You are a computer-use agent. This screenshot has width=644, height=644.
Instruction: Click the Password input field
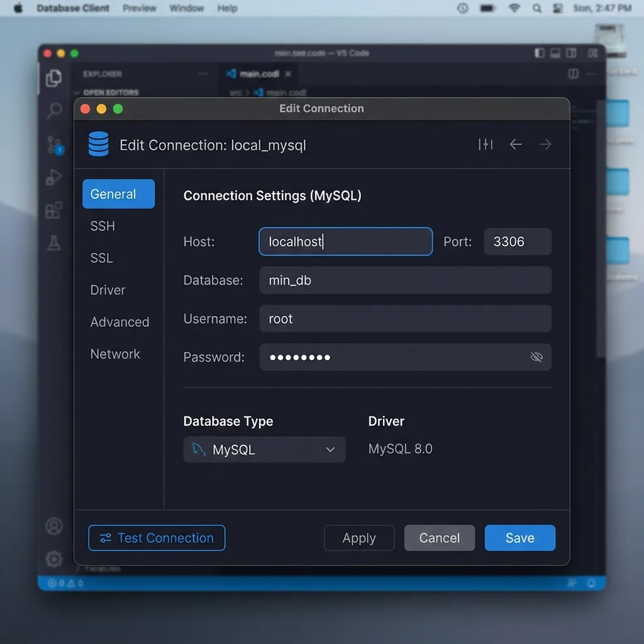[x=405, y=357]
